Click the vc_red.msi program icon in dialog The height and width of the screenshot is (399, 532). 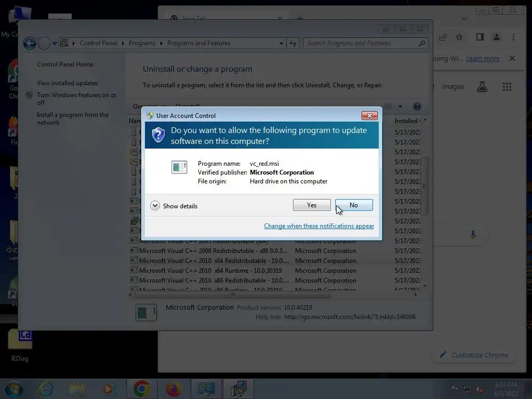(x=179, y=167)
